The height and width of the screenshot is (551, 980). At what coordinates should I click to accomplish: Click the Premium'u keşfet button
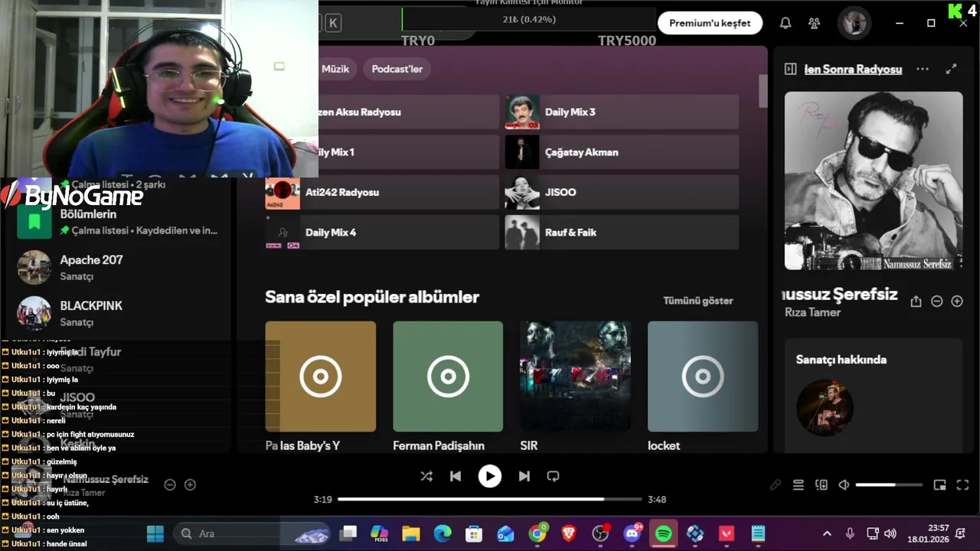710,23
